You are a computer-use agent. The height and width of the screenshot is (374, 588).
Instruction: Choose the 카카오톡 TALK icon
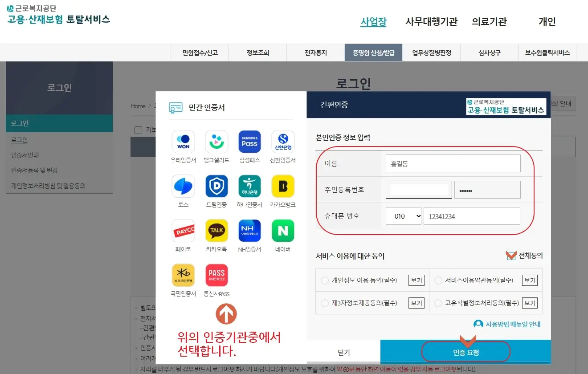pyautogui.click(x=216, y=231)
